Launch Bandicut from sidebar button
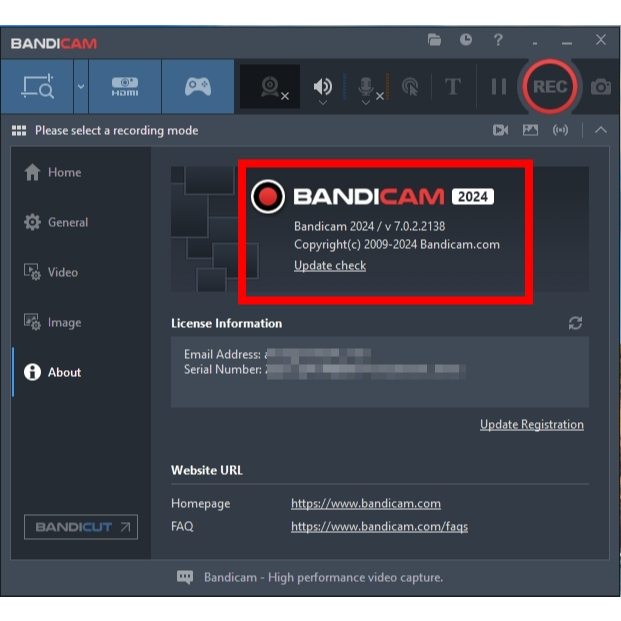The image size is (621, 621). point(81,527)
